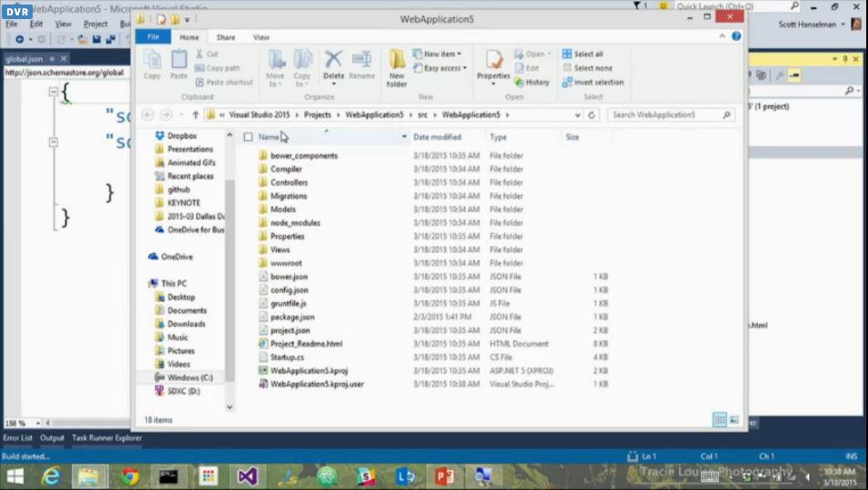Refresh the Explorer address bar

pos(591,115)
